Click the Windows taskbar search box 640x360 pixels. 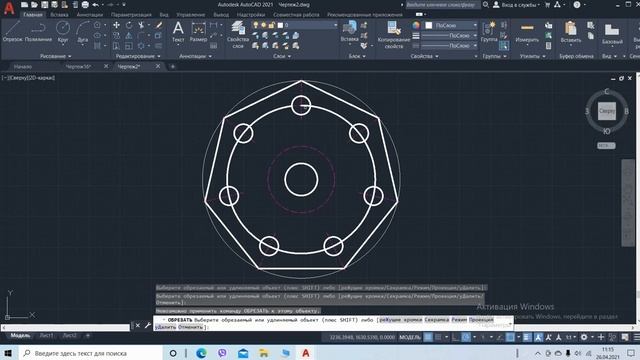pyautogui.click(x=91, y=353)
